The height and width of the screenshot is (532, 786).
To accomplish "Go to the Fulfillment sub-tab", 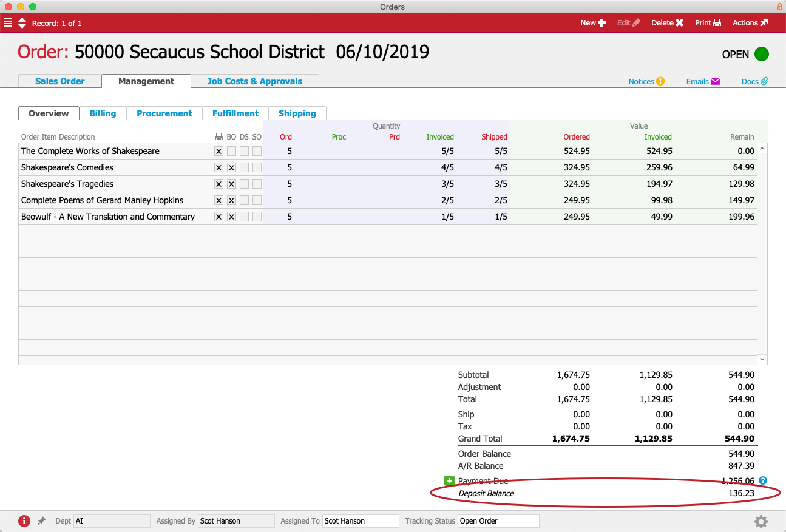I will 235,113.
